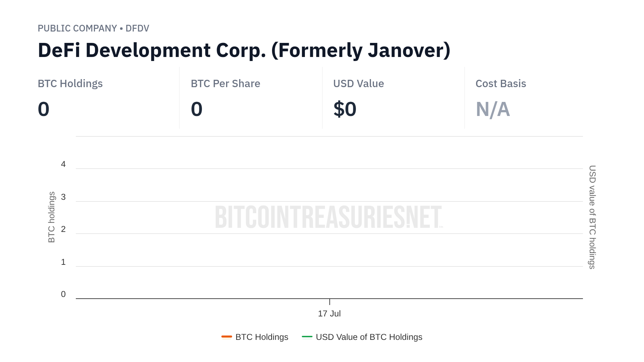
Task: Click the orange BTC Holdings legend swatch
Action: tap(227, 337)
